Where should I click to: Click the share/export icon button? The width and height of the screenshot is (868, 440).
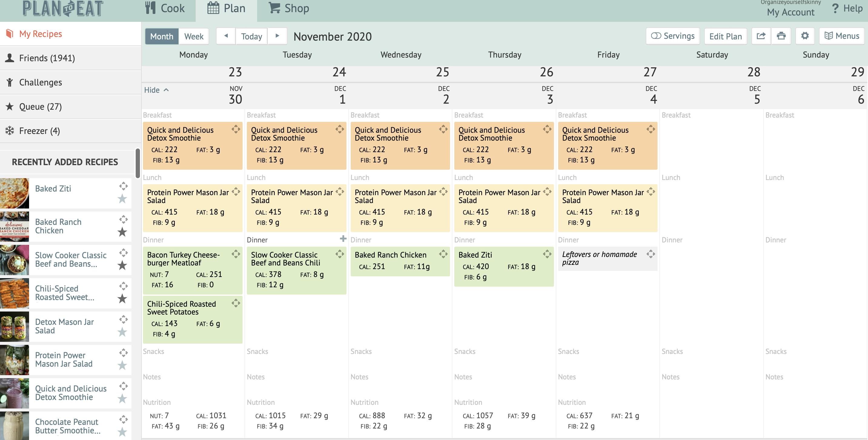(x=761, y=36)
